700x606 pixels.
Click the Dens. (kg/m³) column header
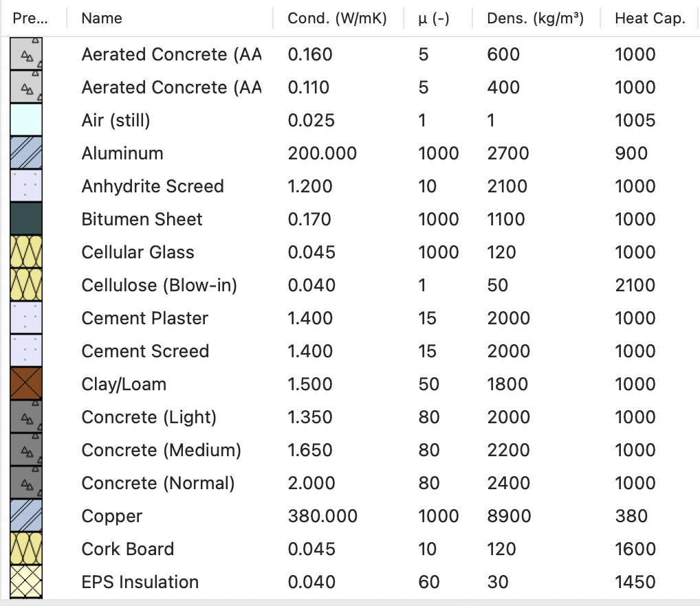pos(535,19)
